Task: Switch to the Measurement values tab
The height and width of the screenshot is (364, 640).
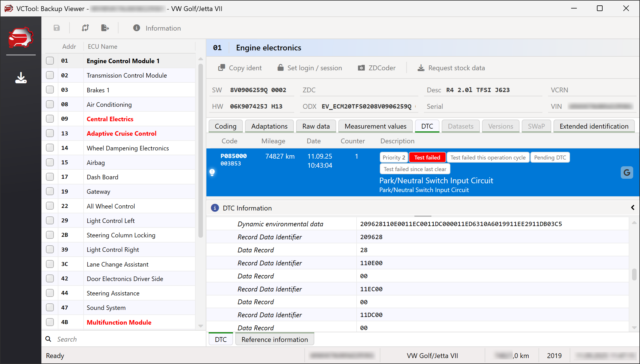Action: click(x=375, y=126)
